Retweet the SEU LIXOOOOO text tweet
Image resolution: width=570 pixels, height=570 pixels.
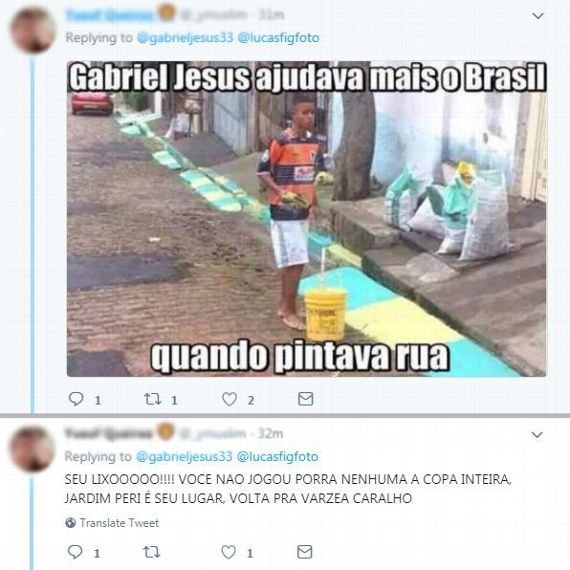152,552
